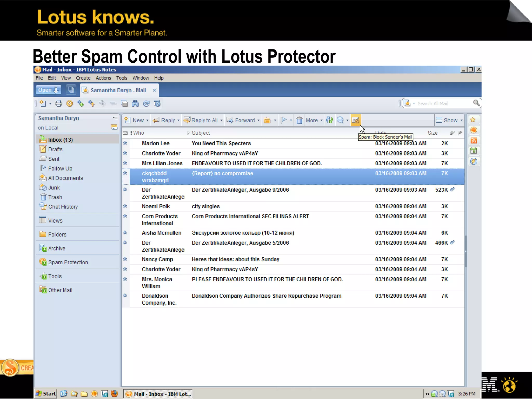Expand the Forward dropdown arrow

(258, 120)
